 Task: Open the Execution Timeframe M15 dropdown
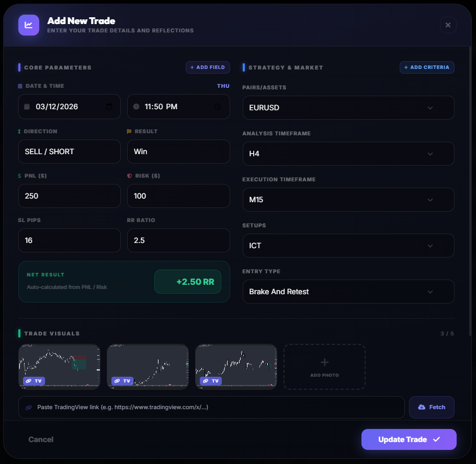[430, 200]
